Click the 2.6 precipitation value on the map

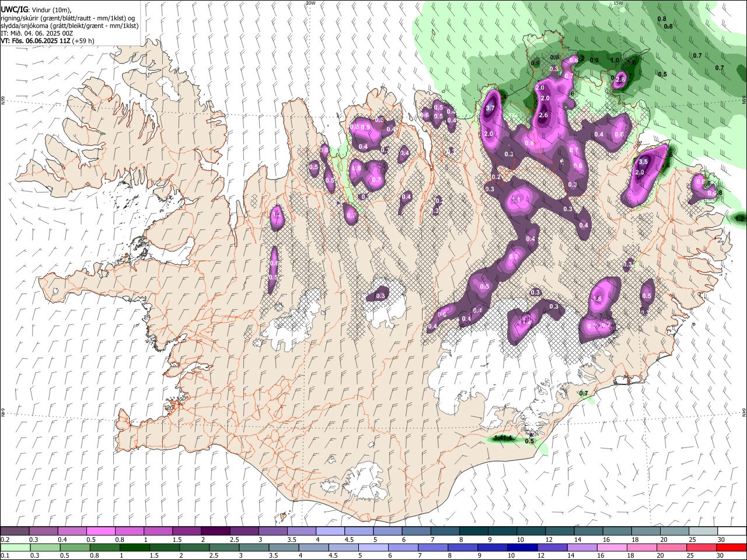point(543,115)
